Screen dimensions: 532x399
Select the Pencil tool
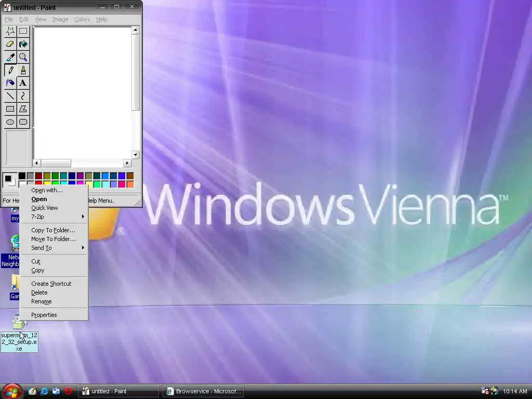[x=10, y=70]
